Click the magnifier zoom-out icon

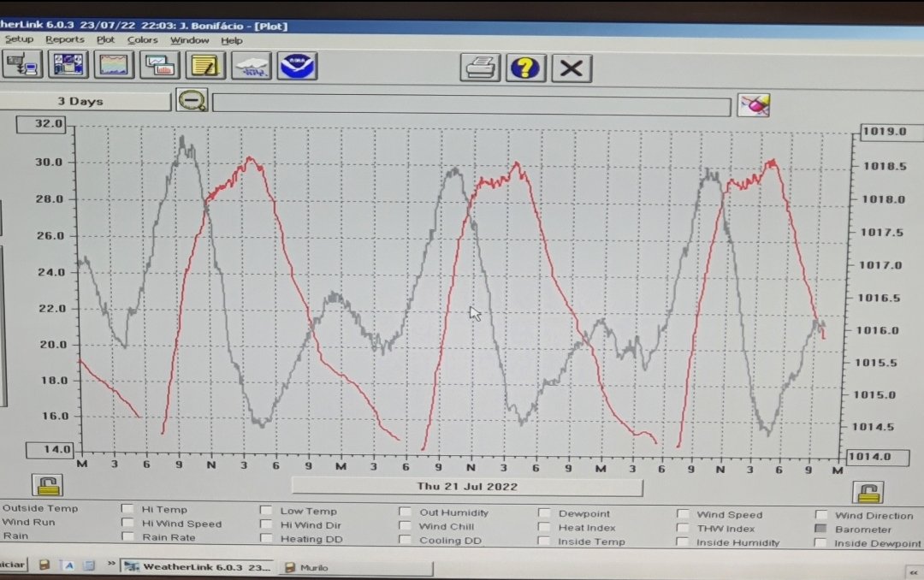(x=192, y=101)
